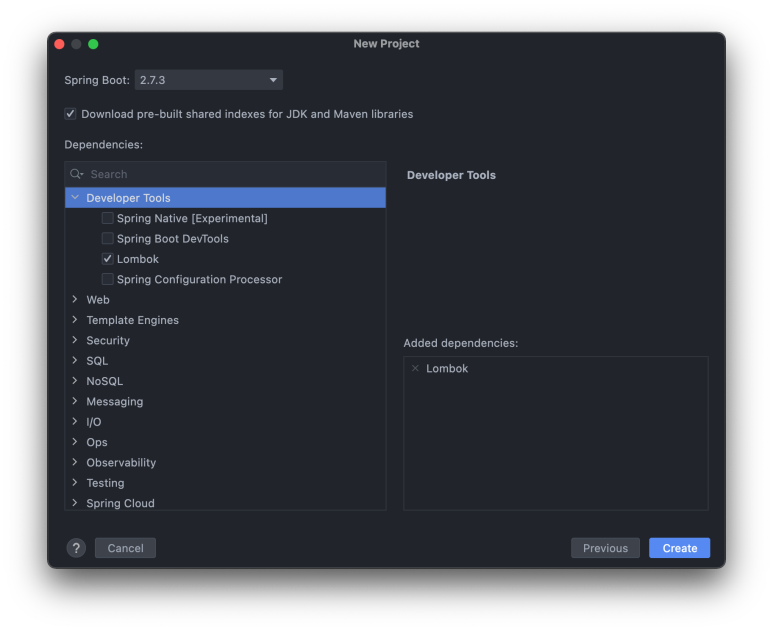
Task: Toggle Download pre-built shared indexes checkbox
Action: [x=70, y=114]
